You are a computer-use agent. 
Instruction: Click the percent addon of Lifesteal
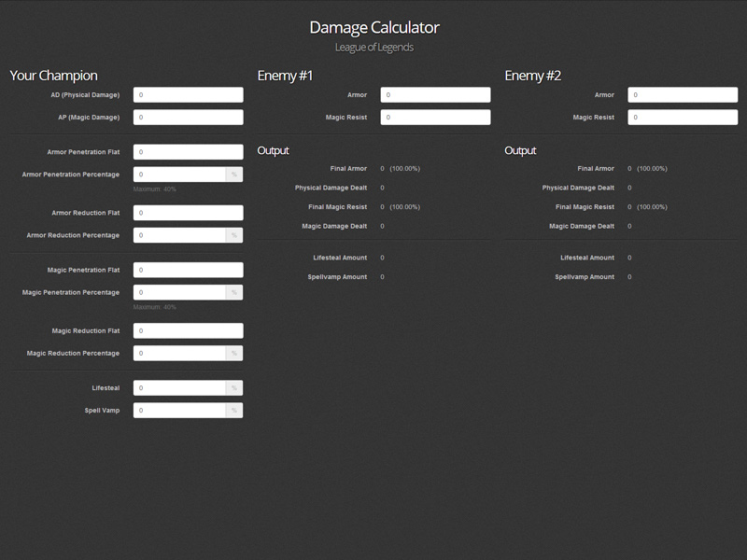234,388
